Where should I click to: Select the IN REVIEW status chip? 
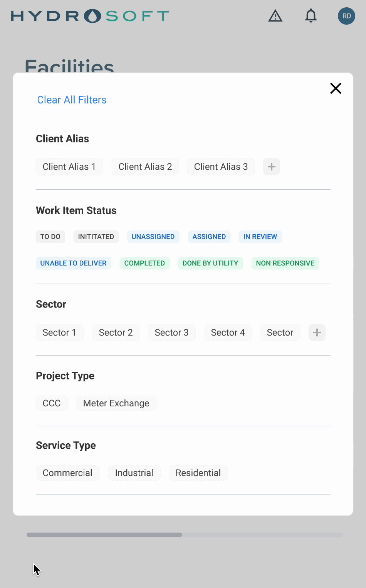click(x=260, y=237)
